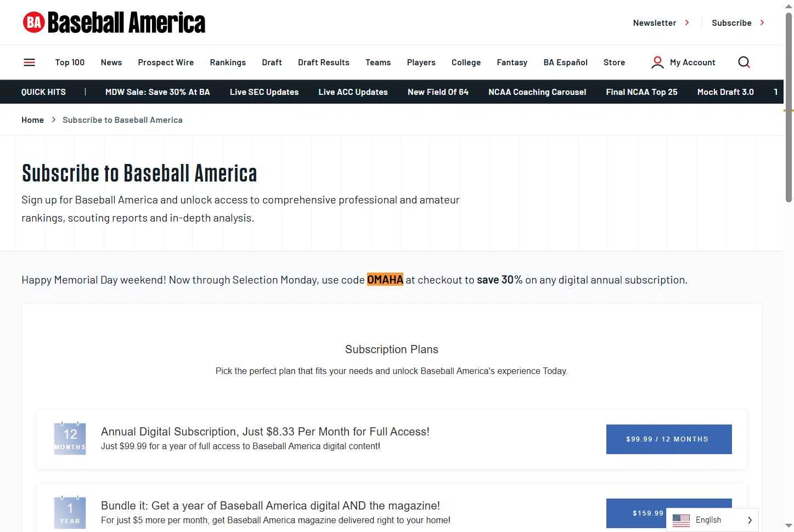Click Annual Digital Subscription plan title
The image size is (794, 532).
coord(265,432)
